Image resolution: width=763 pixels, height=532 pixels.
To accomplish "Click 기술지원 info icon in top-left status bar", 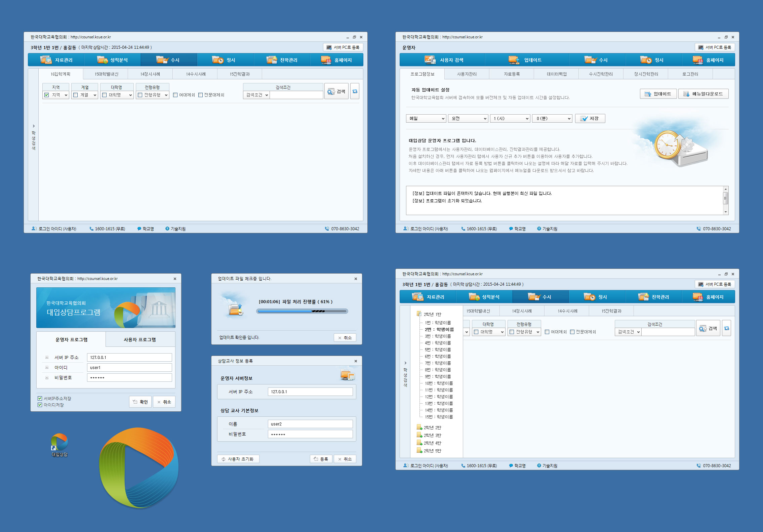I will pos(167,229).
